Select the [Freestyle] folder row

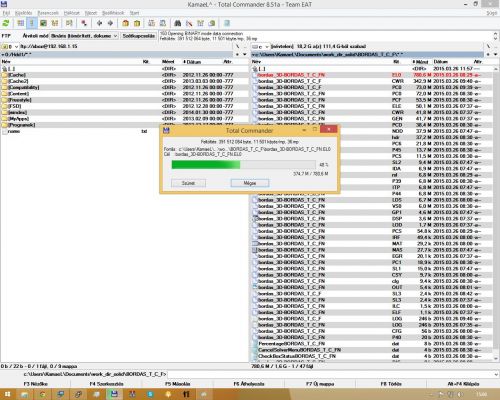tap(125, 100)
